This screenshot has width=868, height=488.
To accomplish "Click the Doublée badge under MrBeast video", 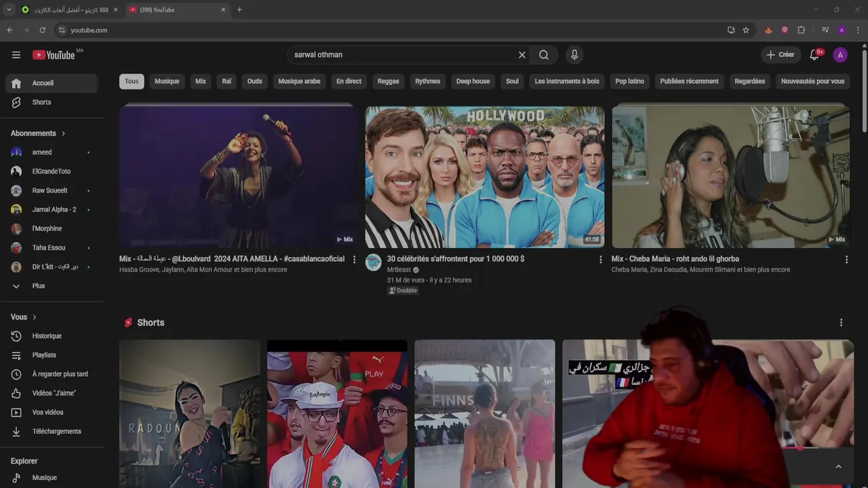I will [x=403, y=291].
